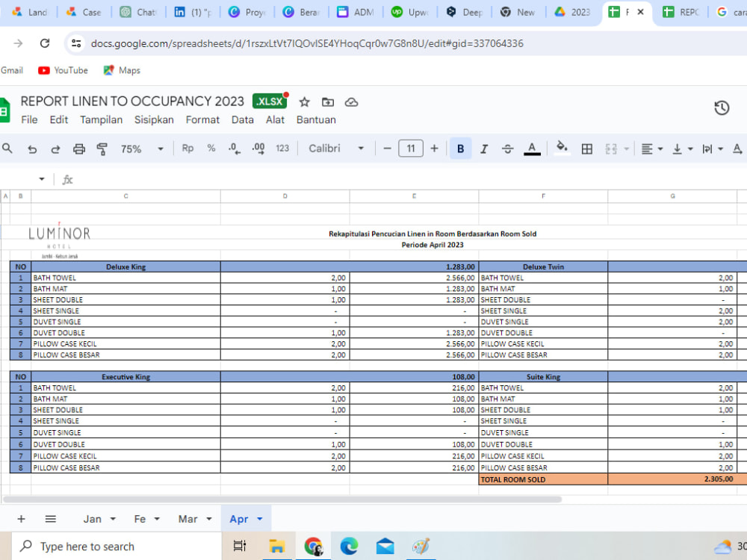
Task: Switch to the Mar sheet tab
Action: tap(187, 519)
